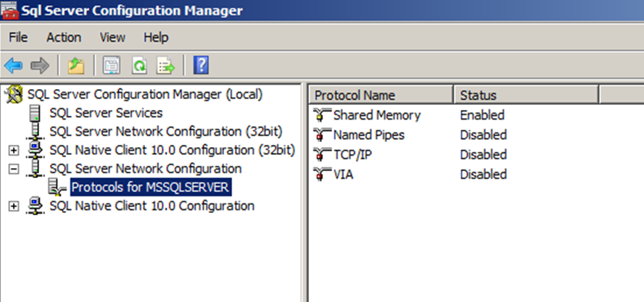
Task: Click the SQL Native Client 10.0 Configuration (32bit) icon
Action: (x=36, y=150)
